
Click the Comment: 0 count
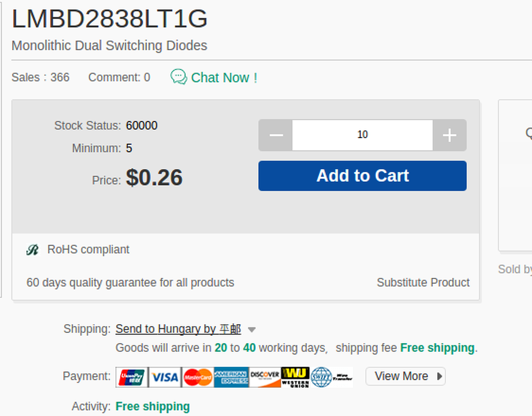pos(119,78)
